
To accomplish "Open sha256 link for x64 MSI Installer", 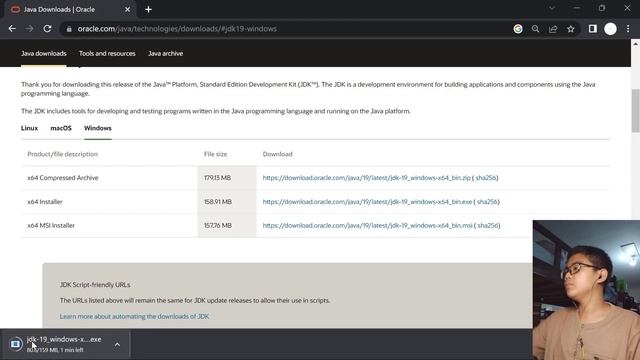I will (x=488, y=225).
